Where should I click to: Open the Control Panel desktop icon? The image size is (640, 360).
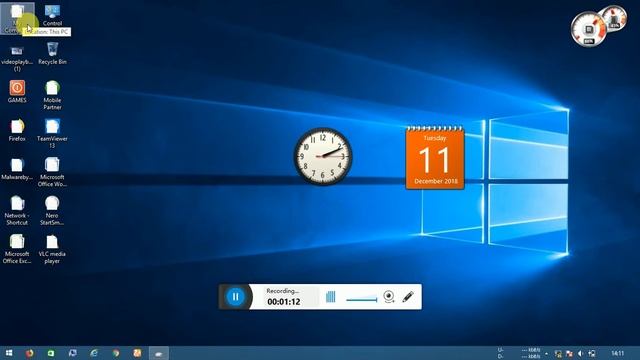click(x=52, y=16)
